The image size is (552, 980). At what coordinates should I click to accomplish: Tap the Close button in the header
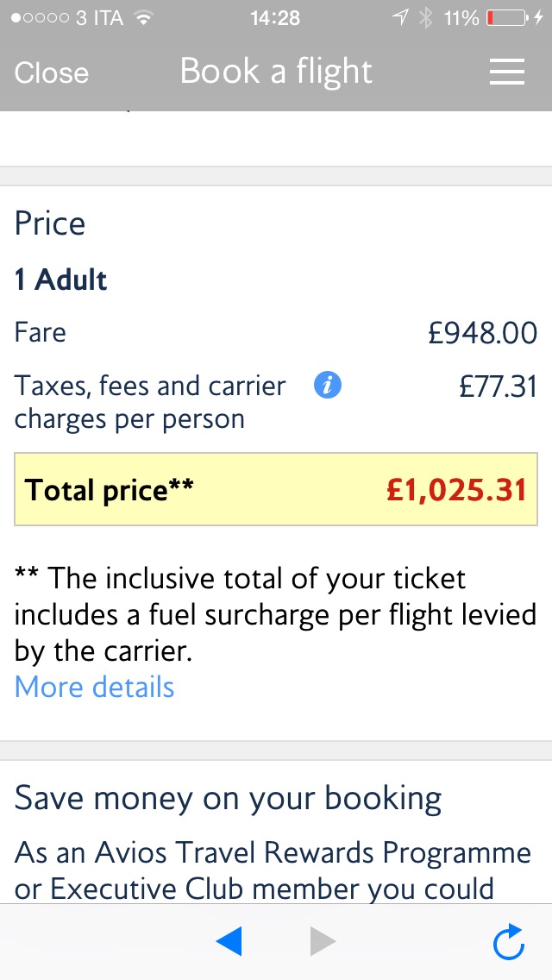point(52,72)
